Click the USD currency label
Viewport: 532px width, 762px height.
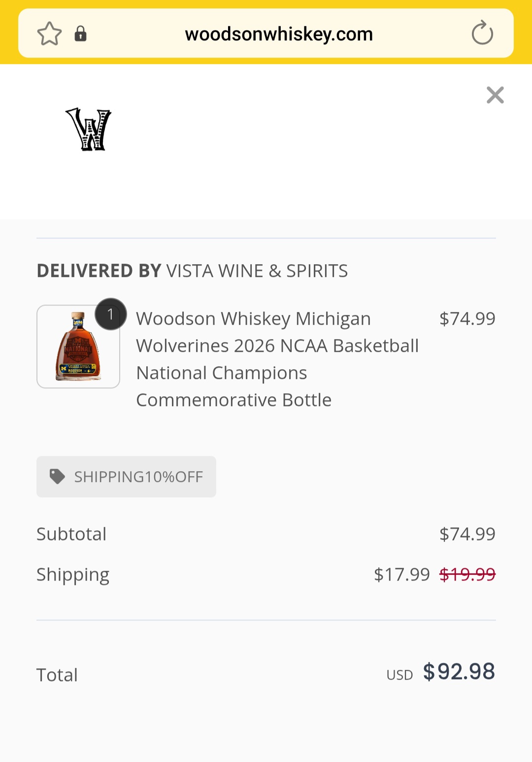click(x=399, y=675)
